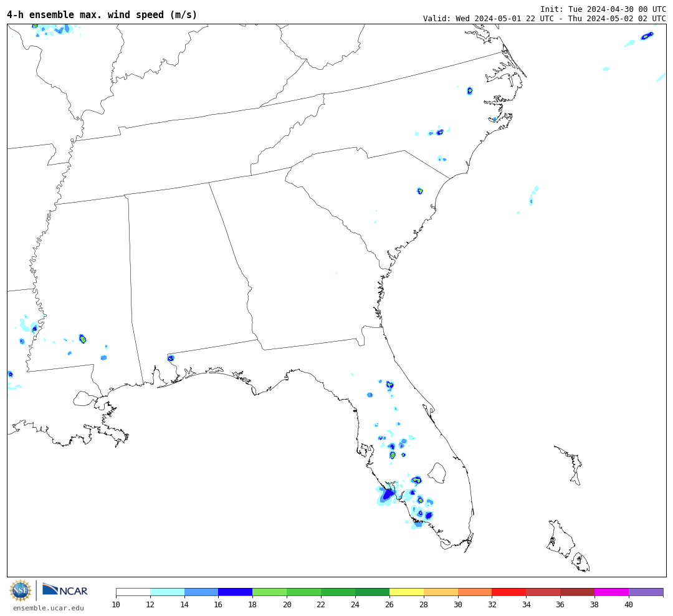Click the colorbar label 40
Viewport: 673px width, 616px height.
[x=629, y=605]
